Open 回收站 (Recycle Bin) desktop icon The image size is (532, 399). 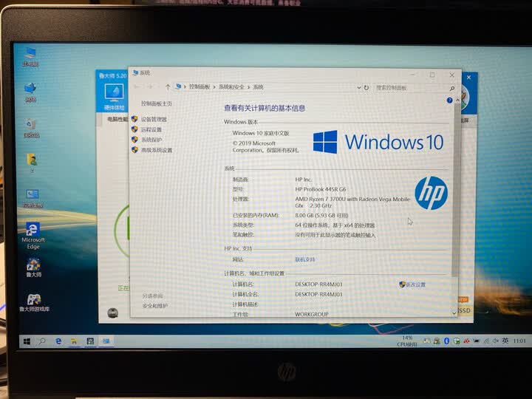point(31,128)
